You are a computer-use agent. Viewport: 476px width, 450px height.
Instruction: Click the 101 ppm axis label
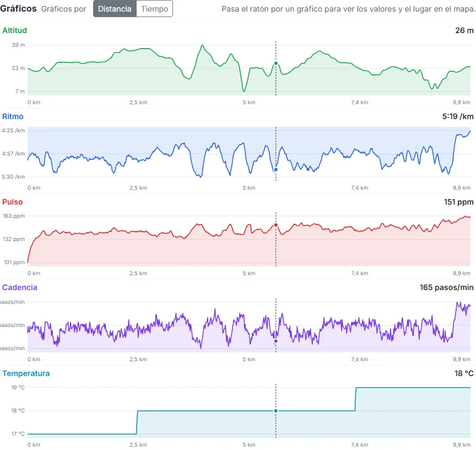[x=14, y=262]
